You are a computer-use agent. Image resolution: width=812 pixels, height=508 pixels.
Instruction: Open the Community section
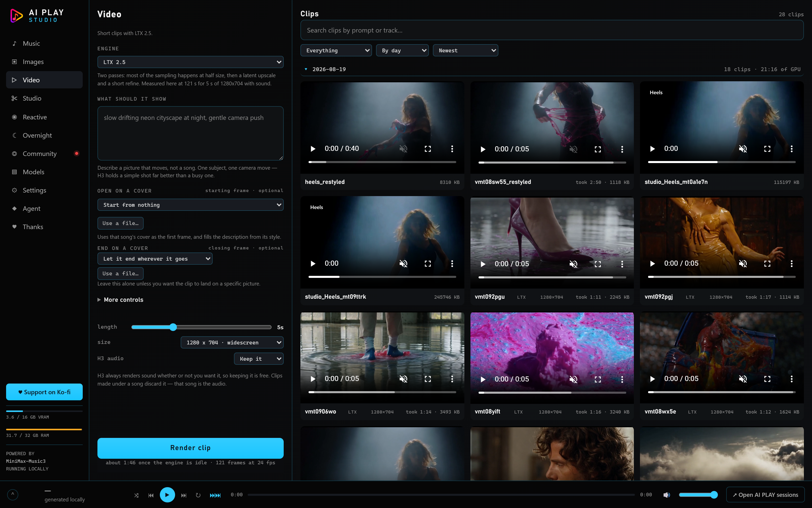44,153
